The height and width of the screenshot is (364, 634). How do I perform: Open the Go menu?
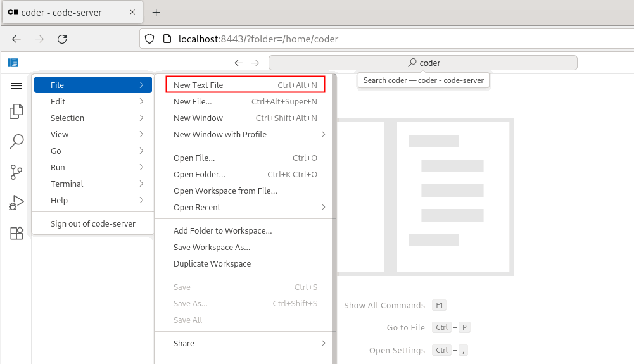pyautogui.click(x=93, y=151)
